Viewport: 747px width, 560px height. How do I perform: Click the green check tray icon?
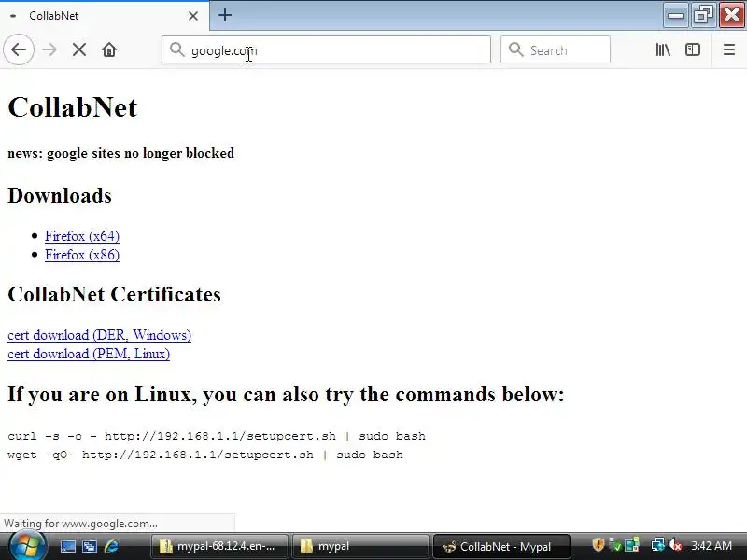click(x=615, y=545)
